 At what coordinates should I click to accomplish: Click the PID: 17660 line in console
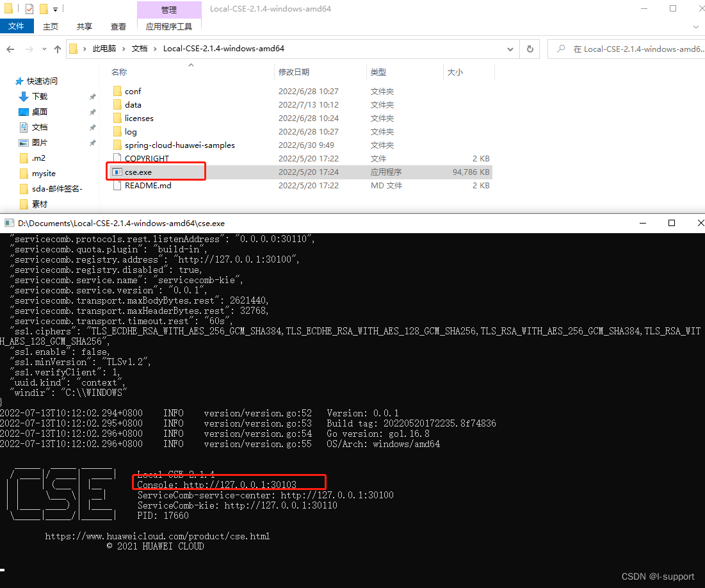tap(163, 516)
